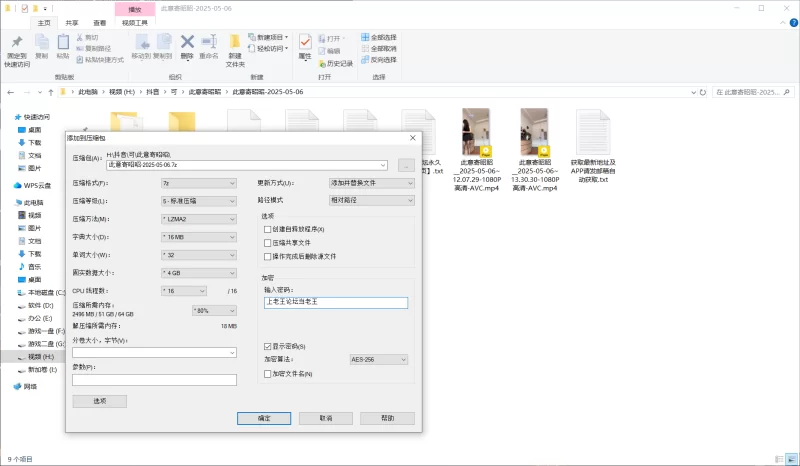
Task: Click Copy path (复制路径) icon
Action: tap(80, 48)
